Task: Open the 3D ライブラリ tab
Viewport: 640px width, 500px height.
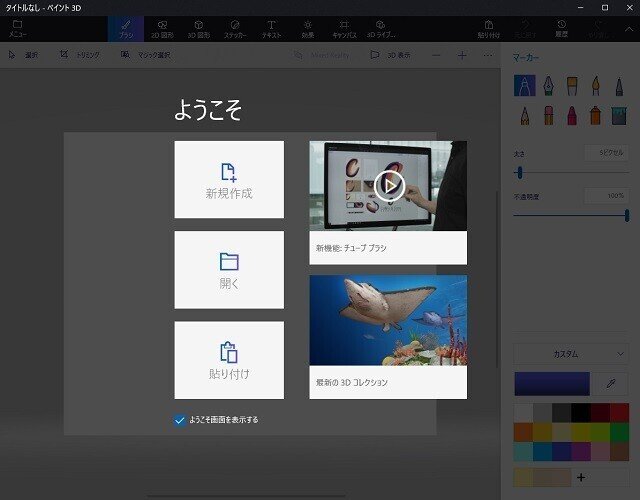Action: coord(380,29)
